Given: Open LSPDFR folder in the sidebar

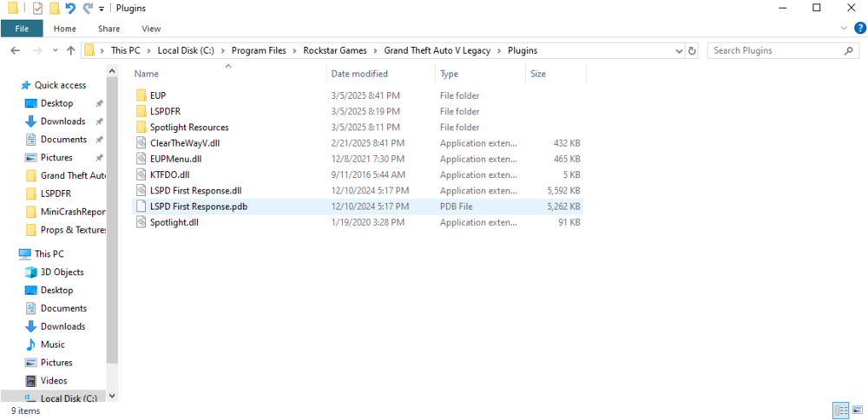Looking at the screenshot, I should tap(56, 194).
